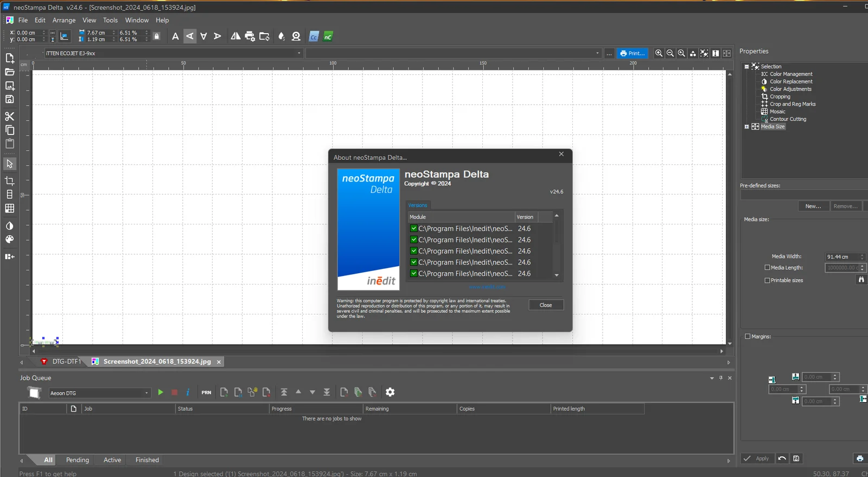Enable the Printable sizes checkbox
Screen dimensions: 868x477
point(767,281)
